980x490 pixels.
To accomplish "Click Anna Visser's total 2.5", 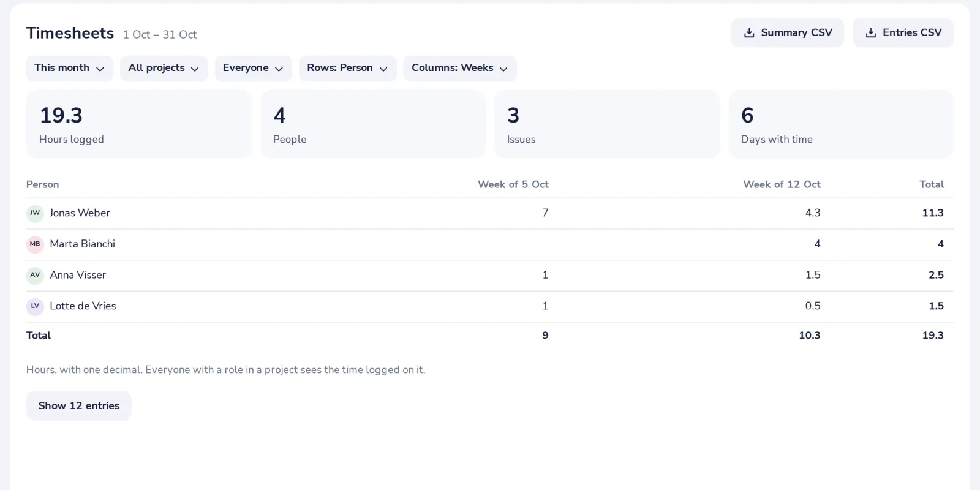I will pos(936,275).
